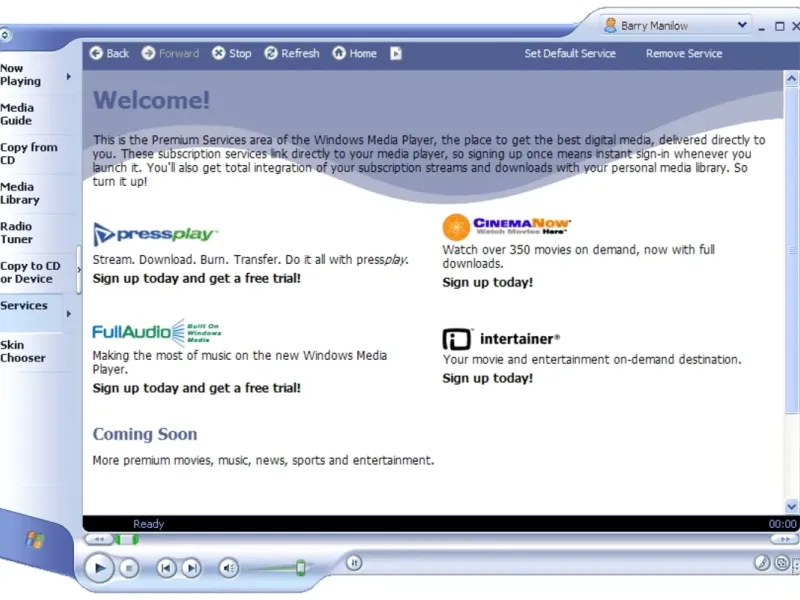
Task: Click the 00:00 elapsed time display
Action: [783, 524]
